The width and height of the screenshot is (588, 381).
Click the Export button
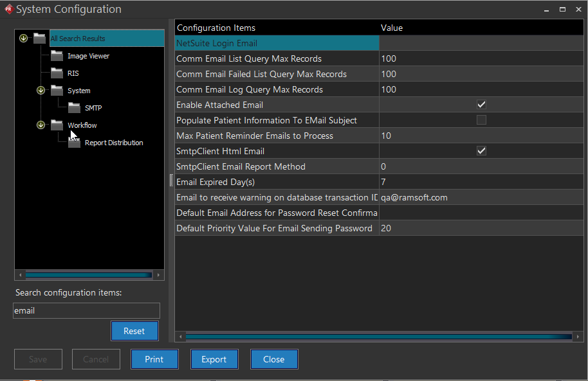point(214,359)
